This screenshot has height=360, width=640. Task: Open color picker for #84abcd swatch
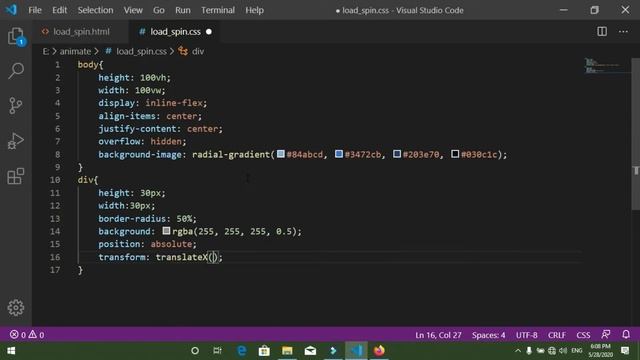[x=280, y=154]
